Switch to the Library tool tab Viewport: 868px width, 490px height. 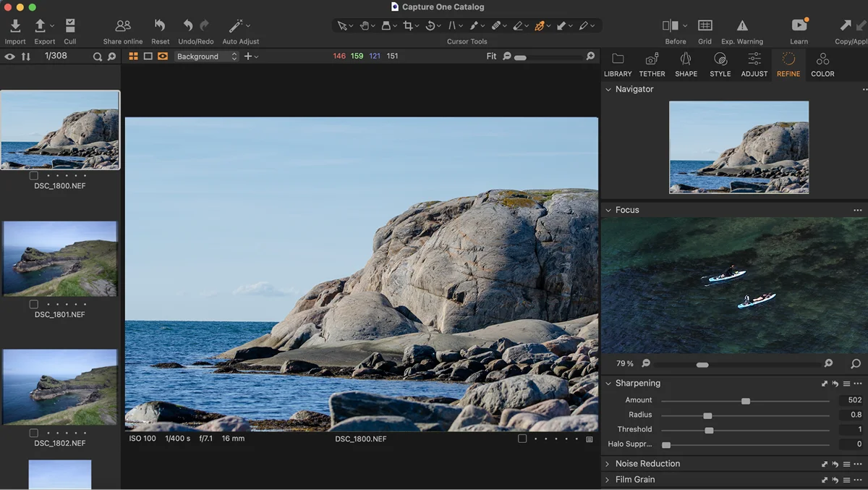pyautogui.click(x=618, y=64)
